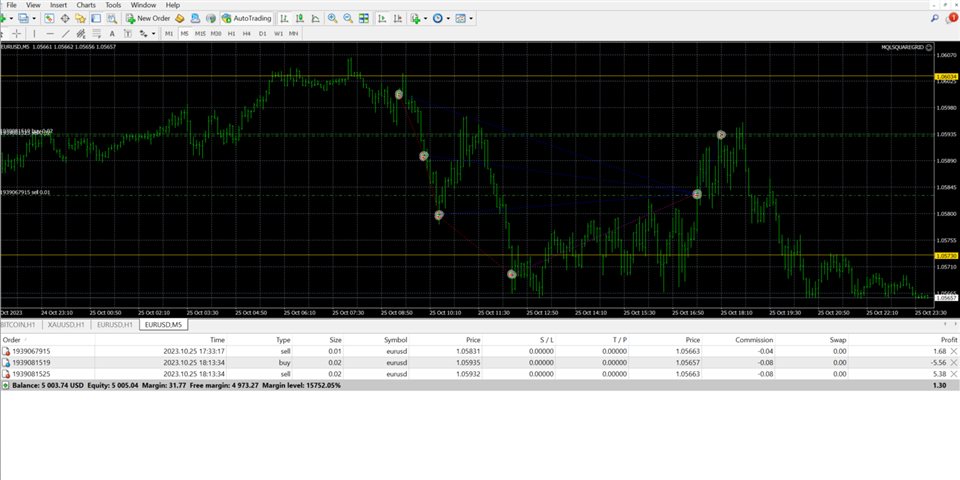Open the Tools menu
The image size is (960, 480).
(113, 5)
